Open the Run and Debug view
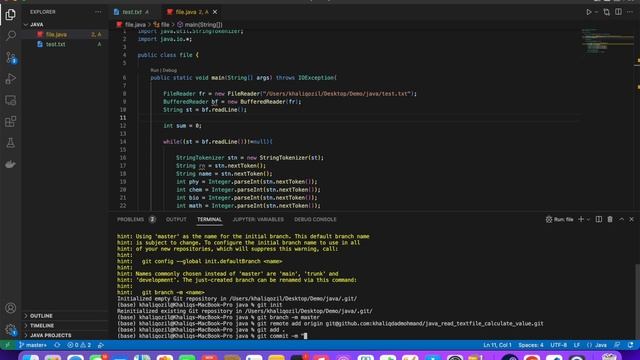 pyautogui.click(x=11, y=79)
